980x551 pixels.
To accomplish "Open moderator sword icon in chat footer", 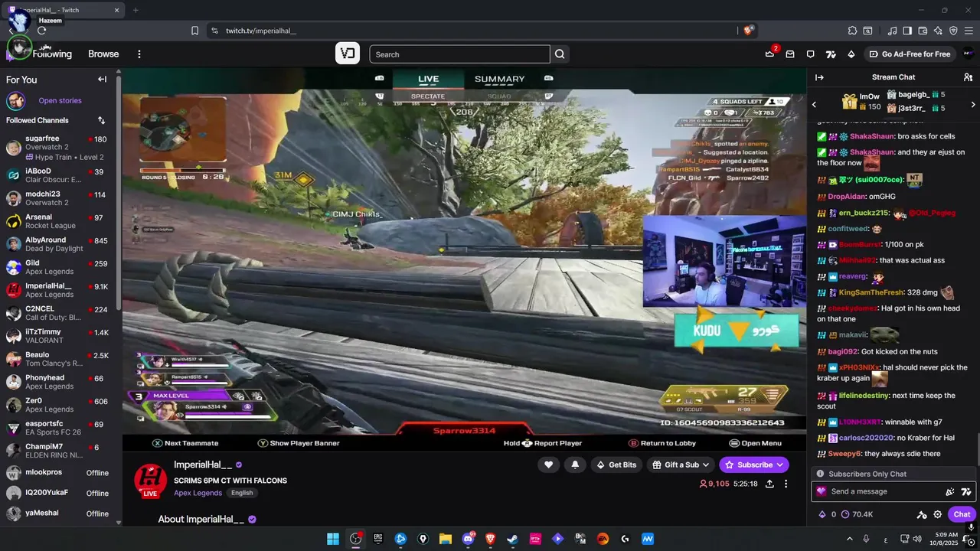I will point(922,514).
